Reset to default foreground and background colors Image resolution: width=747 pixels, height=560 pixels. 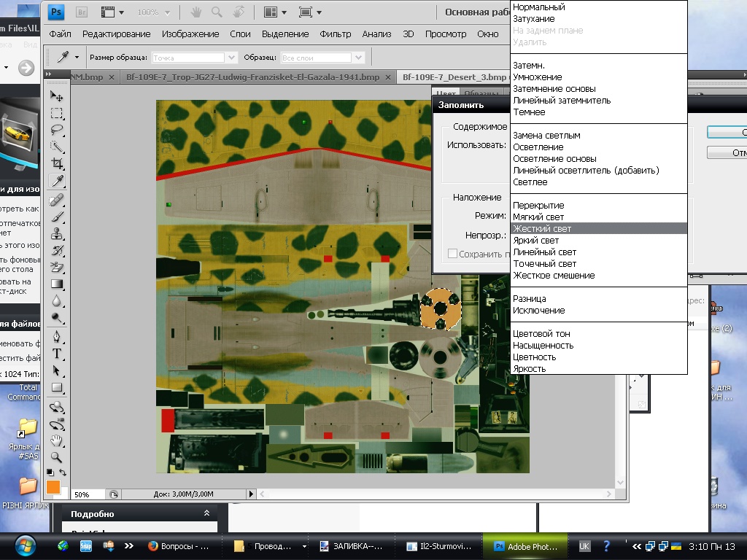coord(50,472)
